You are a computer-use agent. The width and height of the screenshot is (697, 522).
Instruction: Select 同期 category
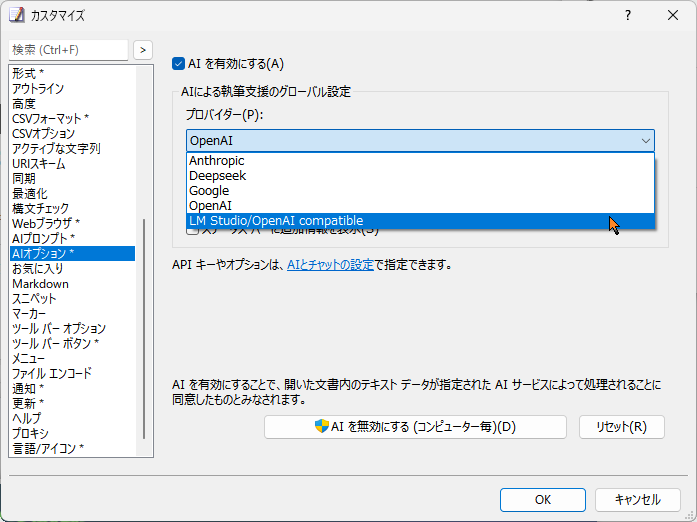(72, 179)
